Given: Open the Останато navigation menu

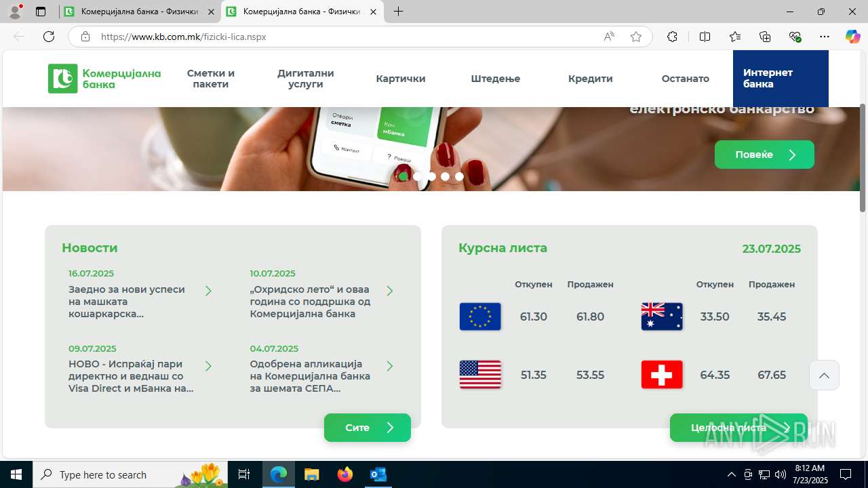Looking at the screenshot, I should 686,79.
